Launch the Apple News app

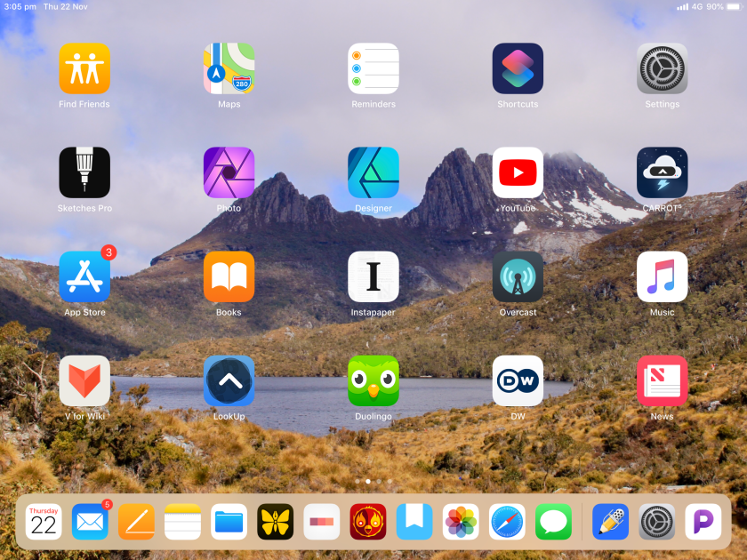[663, 381]
